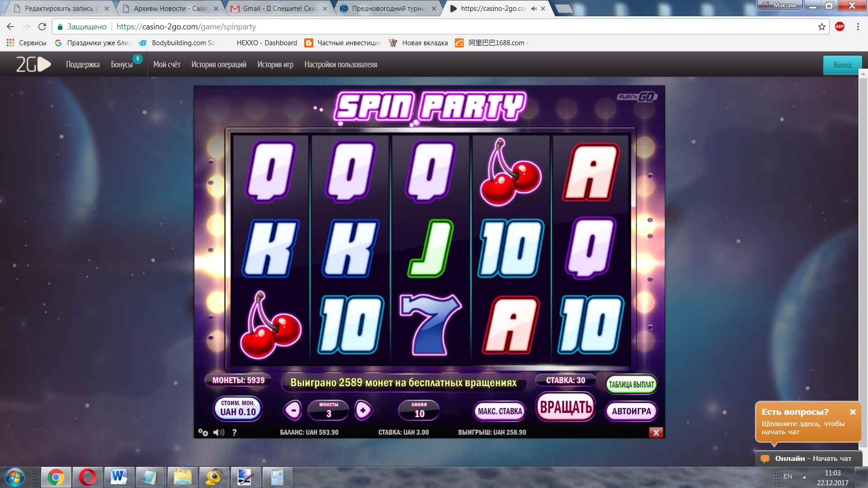Close game with red X button
868x488 pixels.
[656, 432]
